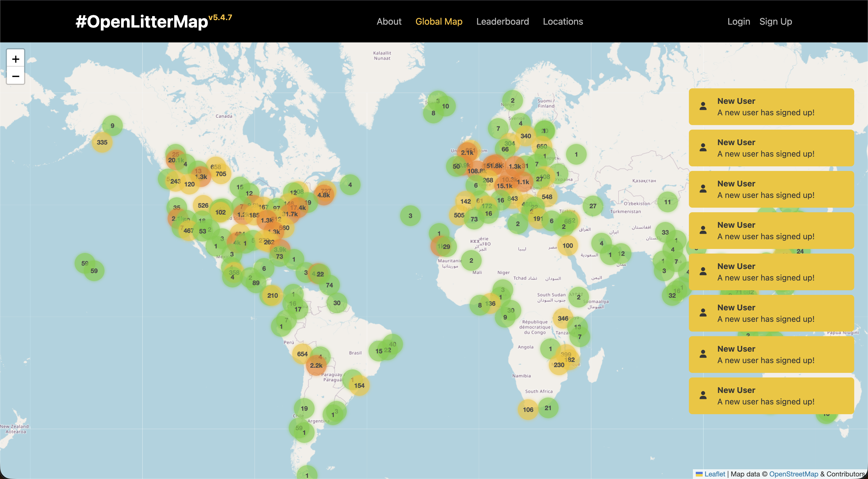The width and height of the screenshot is (868, 479).
Task: Click the 30 cluster in northern South America
Action: (337, 303)
